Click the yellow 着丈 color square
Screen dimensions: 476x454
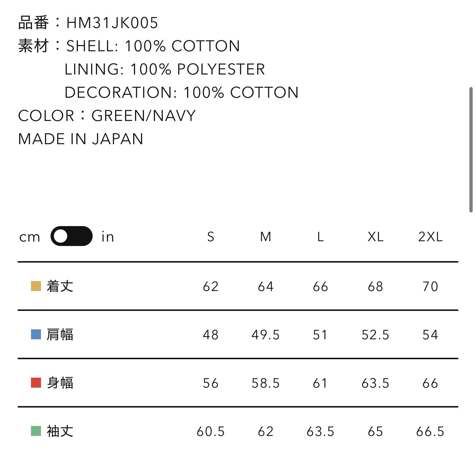coord(36,286)
